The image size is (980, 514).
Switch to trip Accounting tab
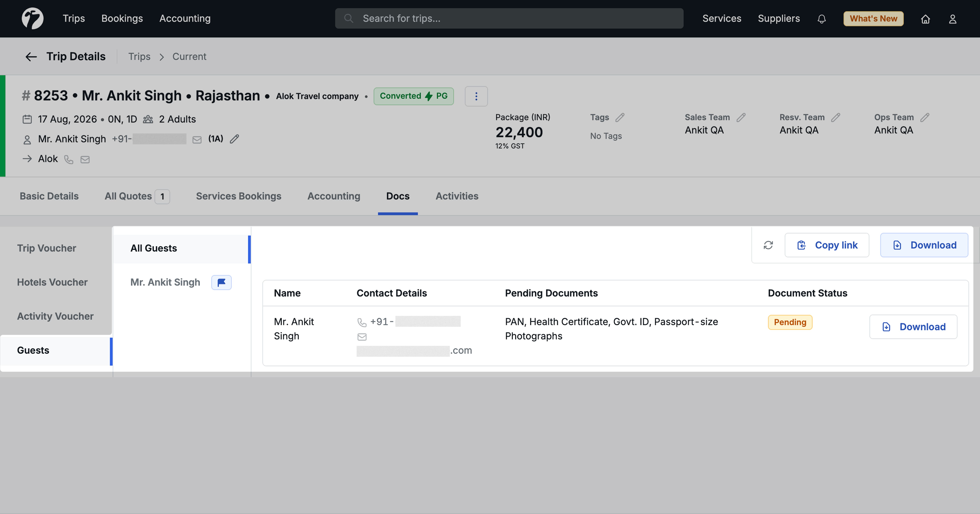pyautogui.click(x=334, y=196)
